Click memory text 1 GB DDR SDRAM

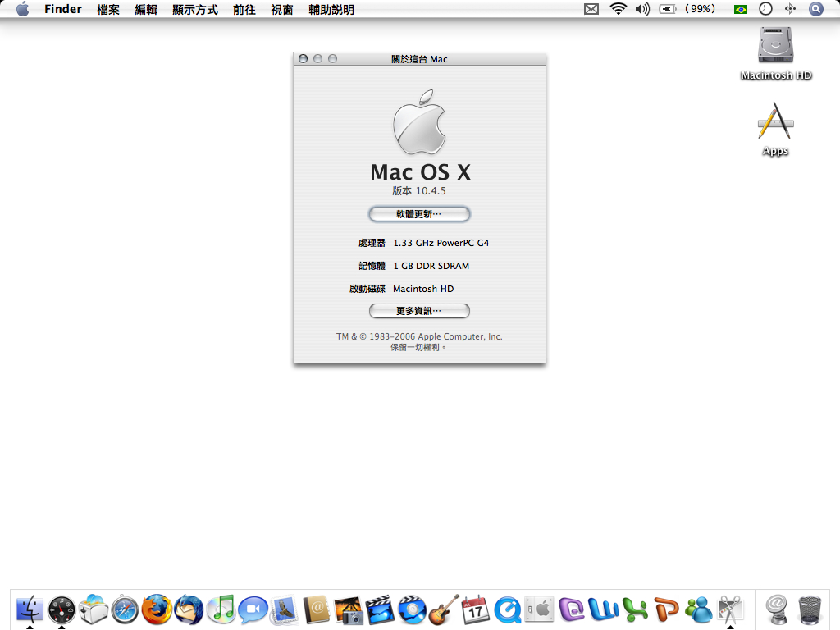(x=431, y=266)
